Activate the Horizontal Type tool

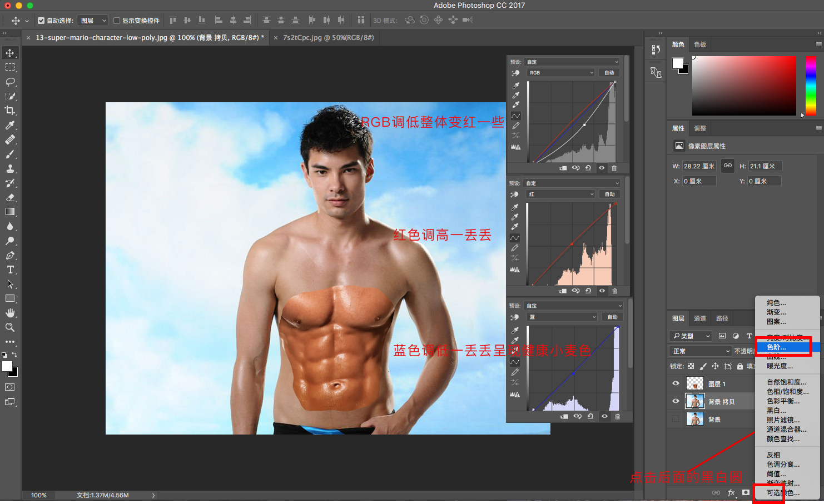point(10,270)
